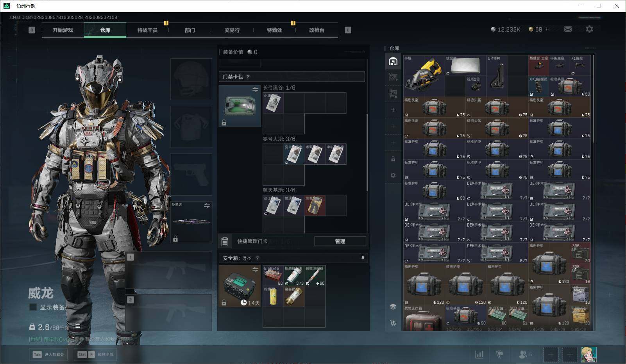Select the 强效注射器 injector in safe box
Screen dimensions: 626x364
[315, 276]
